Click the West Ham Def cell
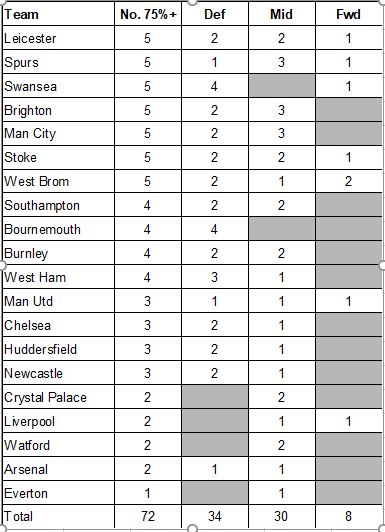The image size is (385, 532). click(215, 277)
